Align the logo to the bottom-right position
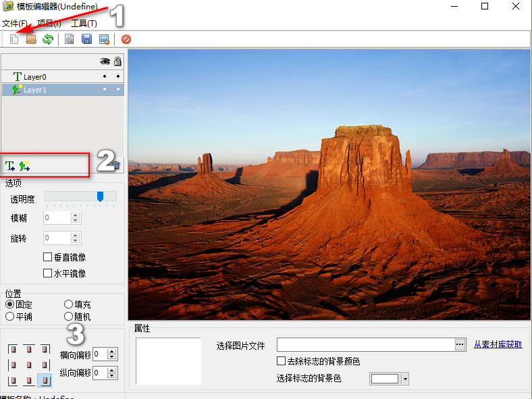 point(45,381)
